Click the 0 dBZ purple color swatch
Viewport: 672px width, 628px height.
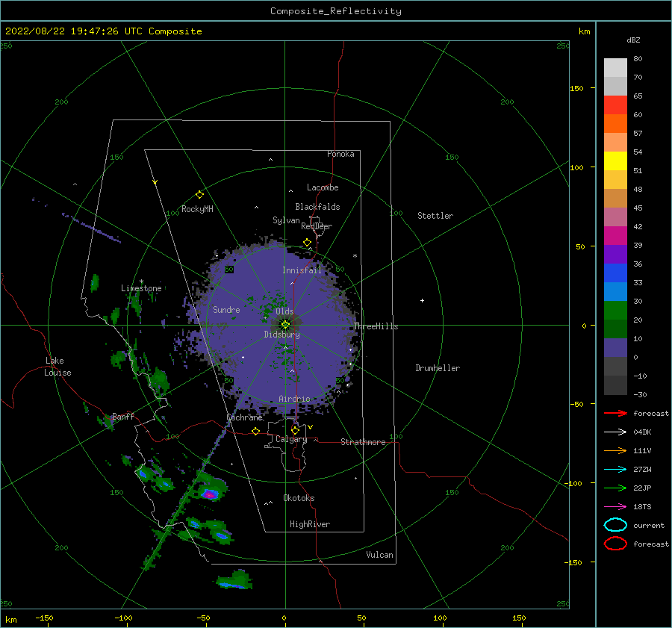(x=615, y=347)
